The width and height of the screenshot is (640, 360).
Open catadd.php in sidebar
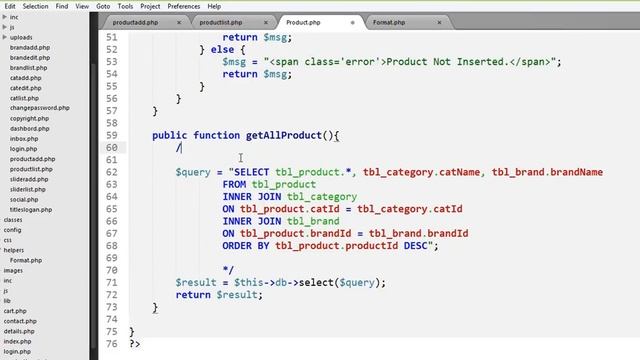26,78
